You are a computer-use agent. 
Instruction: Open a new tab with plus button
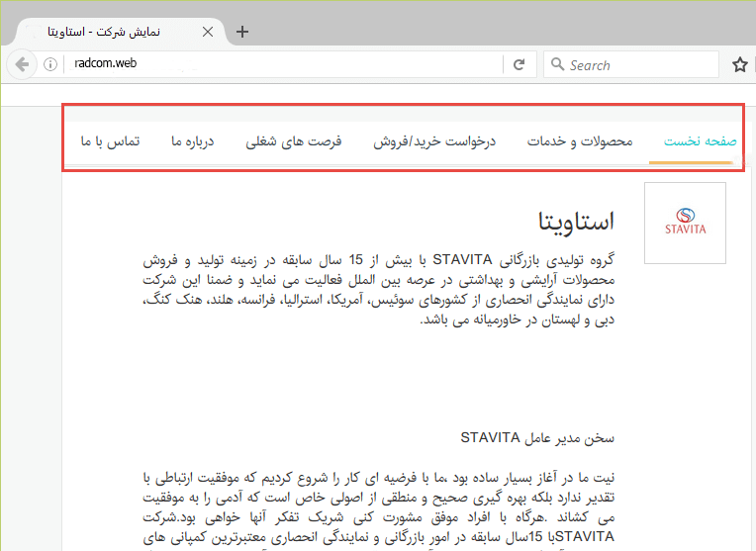coord(242,32)
